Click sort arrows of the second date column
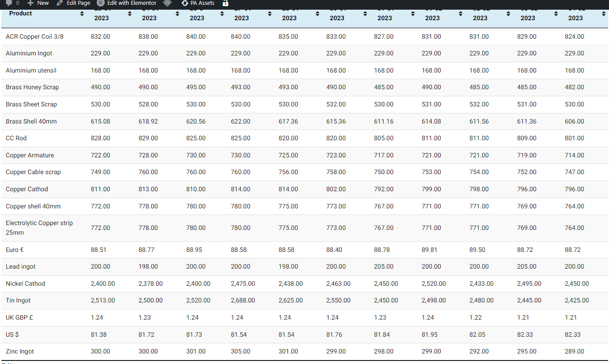This screenshot has height=364, width=609. [177, 14]
